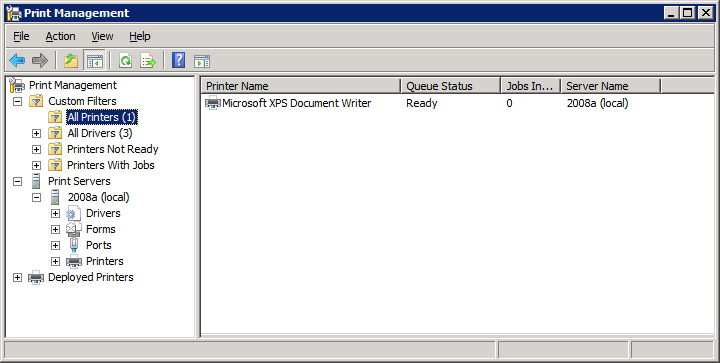This screenshot has height=363, width=720.
Task: Click the Print Management root node icon
Action: click(x=17, y=85)
